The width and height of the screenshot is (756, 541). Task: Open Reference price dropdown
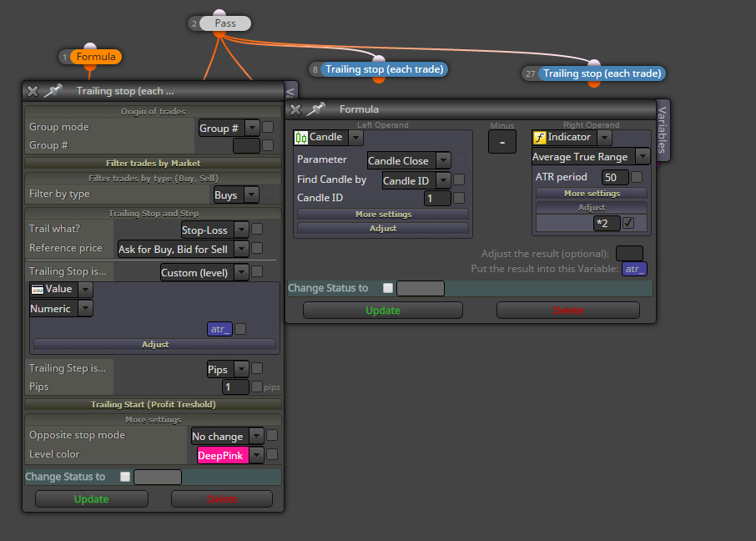pyautogui.click(x=184, y=249)
